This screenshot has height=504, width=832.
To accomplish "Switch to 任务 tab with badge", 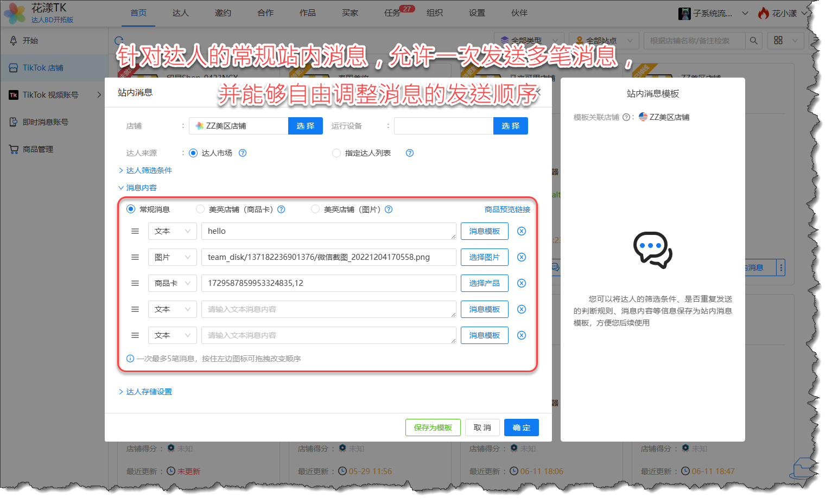I will coord(392,13).
